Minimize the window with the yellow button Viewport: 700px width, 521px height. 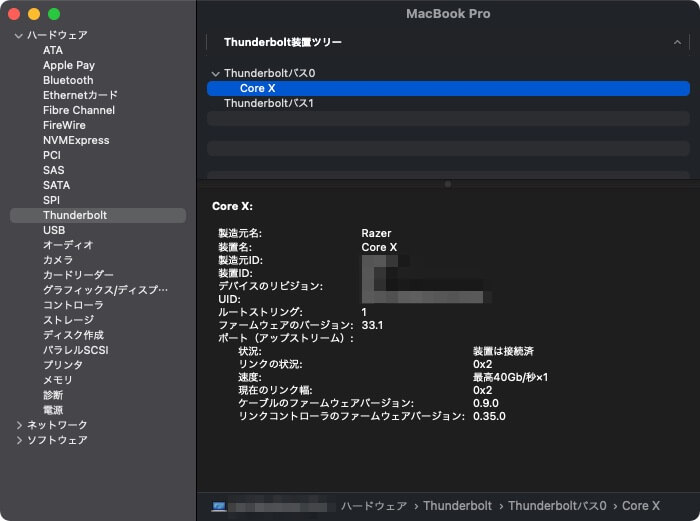coord(34,14)
